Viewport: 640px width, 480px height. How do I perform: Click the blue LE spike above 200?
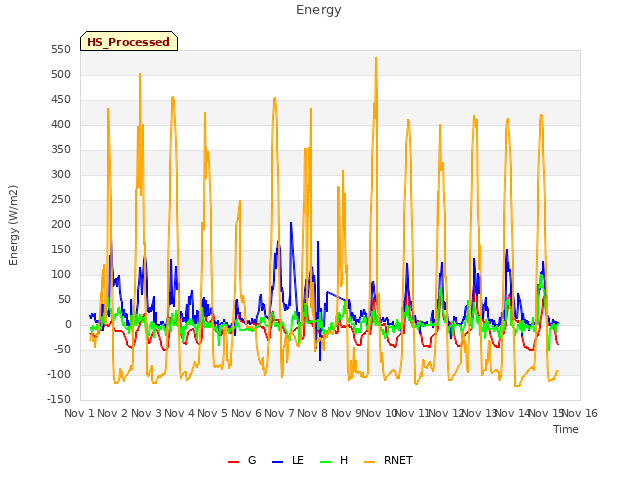tap(291, 223)
